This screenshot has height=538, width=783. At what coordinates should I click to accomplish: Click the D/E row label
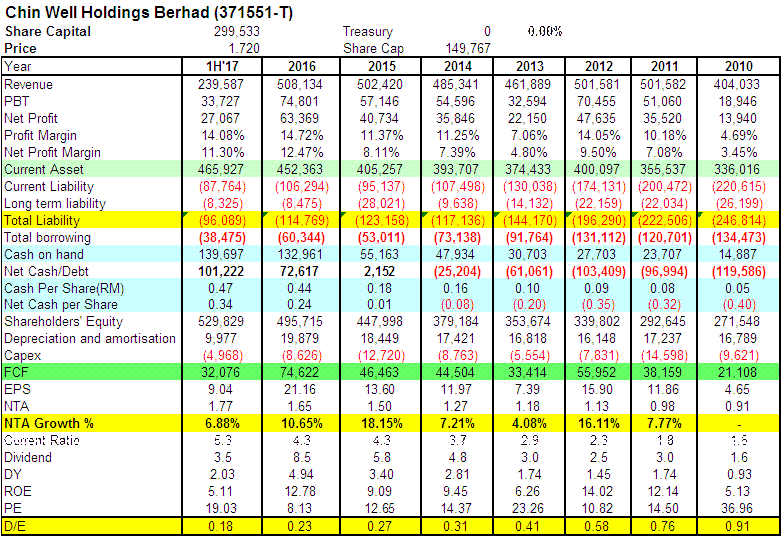pyautogui.click(x=14, y=526)
